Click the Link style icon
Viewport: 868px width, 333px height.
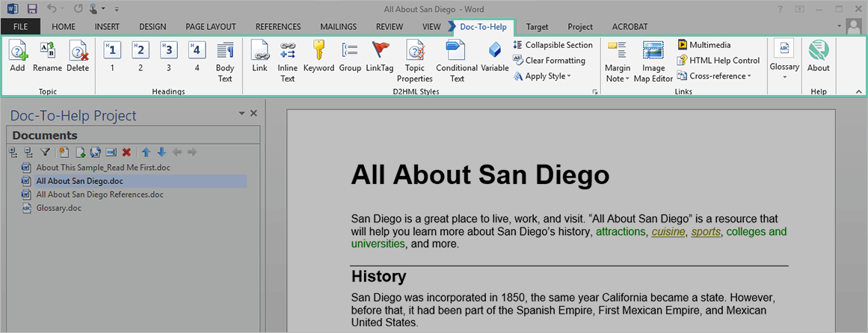[x=259, y=51]
